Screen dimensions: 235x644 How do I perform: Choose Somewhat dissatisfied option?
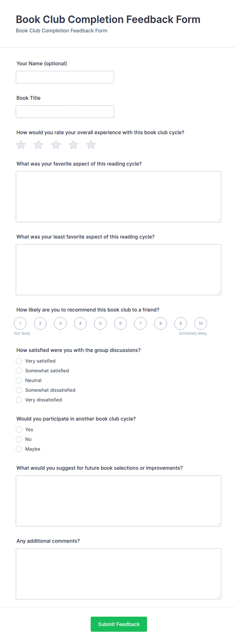pos(19,390)
